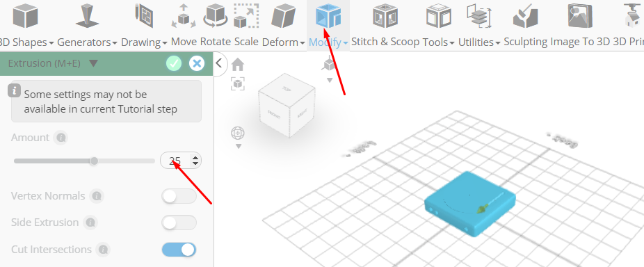The width and height of the screenshot is (644, 267).
Task: Activate the Move tool icon
Action: point(184,15)
